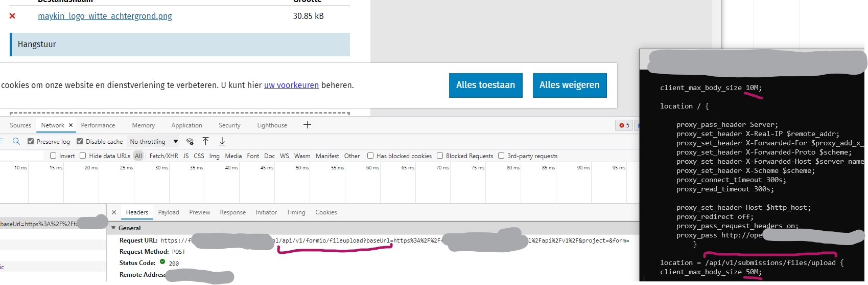
Task: Filter requests by CSS
Action: pyautogui.click(x=199, y=156)
